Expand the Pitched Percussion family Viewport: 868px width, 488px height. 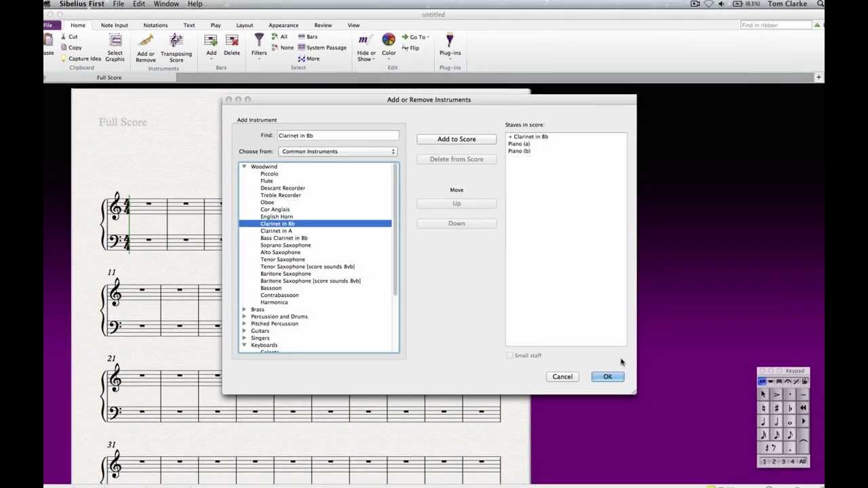244,323
